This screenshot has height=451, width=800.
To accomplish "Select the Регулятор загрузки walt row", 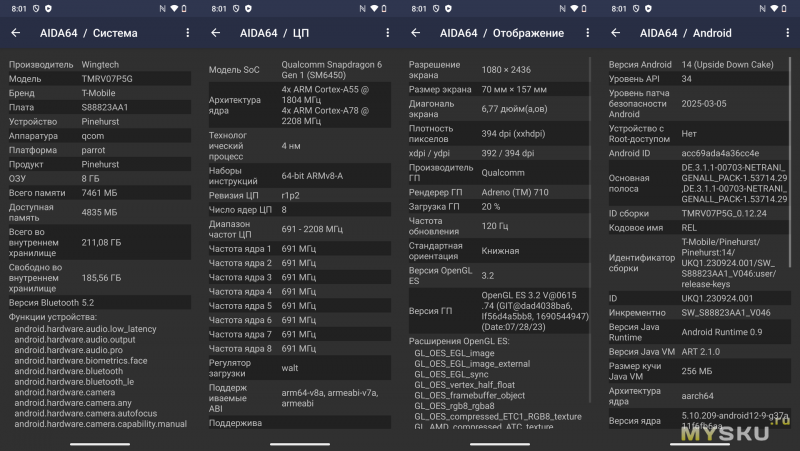I will (299, 368).
